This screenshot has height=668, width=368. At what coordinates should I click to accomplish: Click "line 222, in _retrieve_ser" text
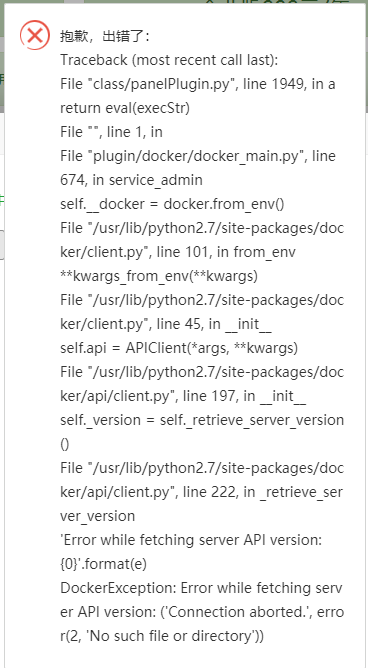click(262, 492)
